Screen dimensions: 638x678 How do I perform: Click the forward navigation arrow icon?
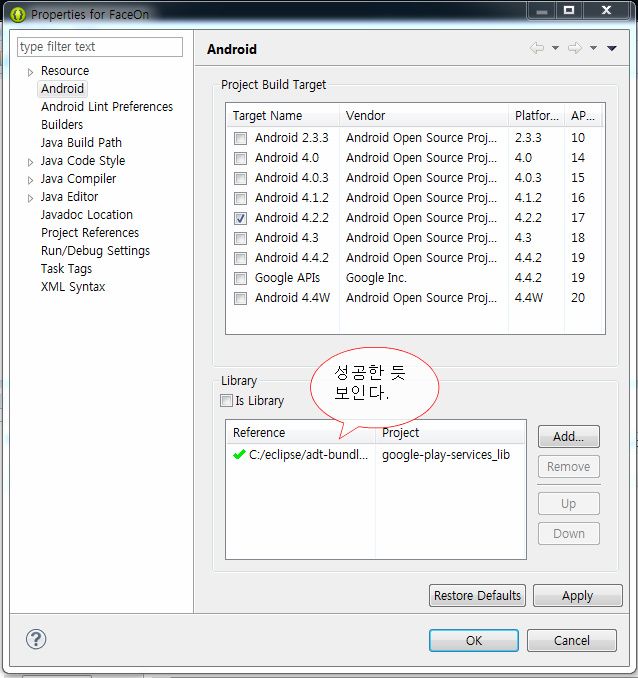(x=575, y=48)
